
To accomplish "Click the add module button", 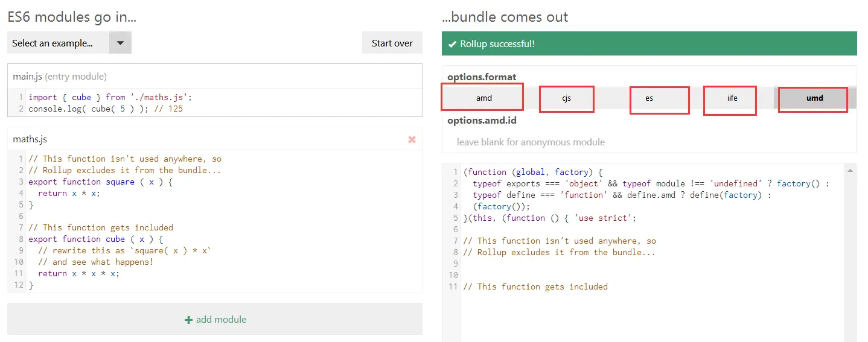I will [x=215, y=319].
